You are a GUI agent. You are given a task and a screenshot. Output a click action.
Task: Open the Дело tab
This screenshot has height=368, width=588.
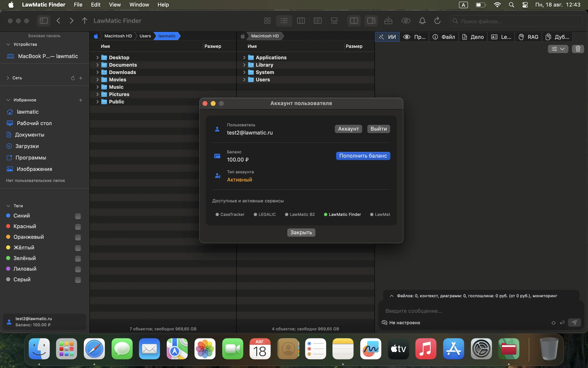(x=473, y=37)
